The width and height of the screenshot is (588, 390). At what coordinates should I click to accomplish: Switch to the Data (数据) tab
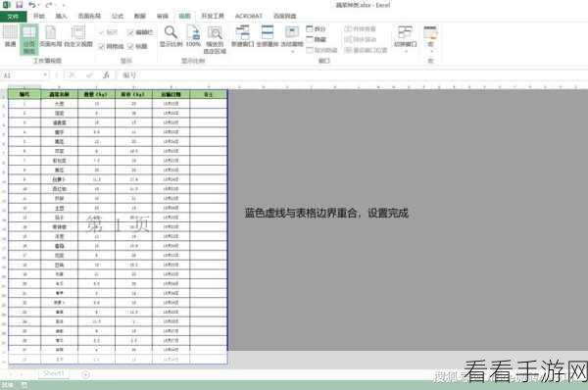(x=140, y=16)
